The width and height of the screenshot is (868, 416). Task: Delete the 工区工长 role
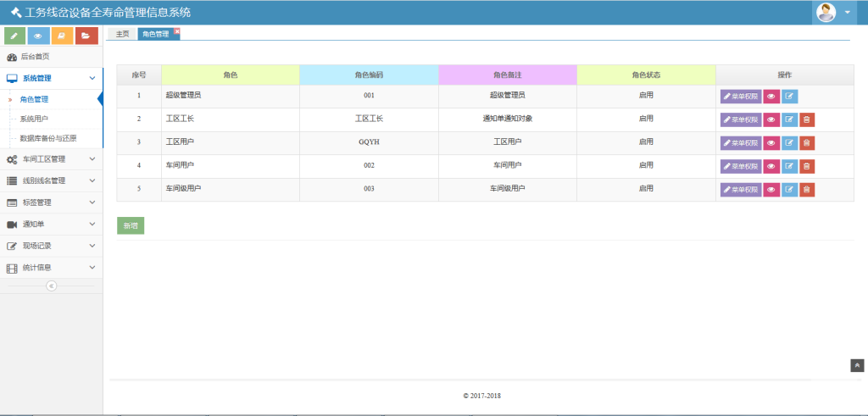807,120
